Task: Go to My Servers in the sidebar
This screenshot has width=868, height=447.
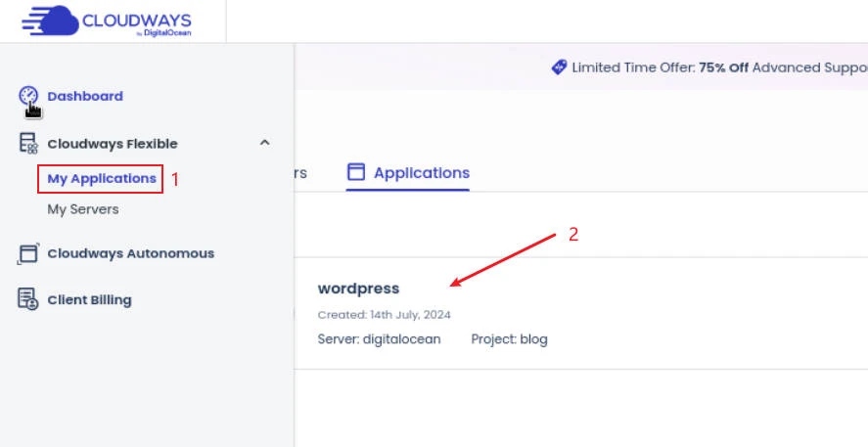Action: coord(83,209)
